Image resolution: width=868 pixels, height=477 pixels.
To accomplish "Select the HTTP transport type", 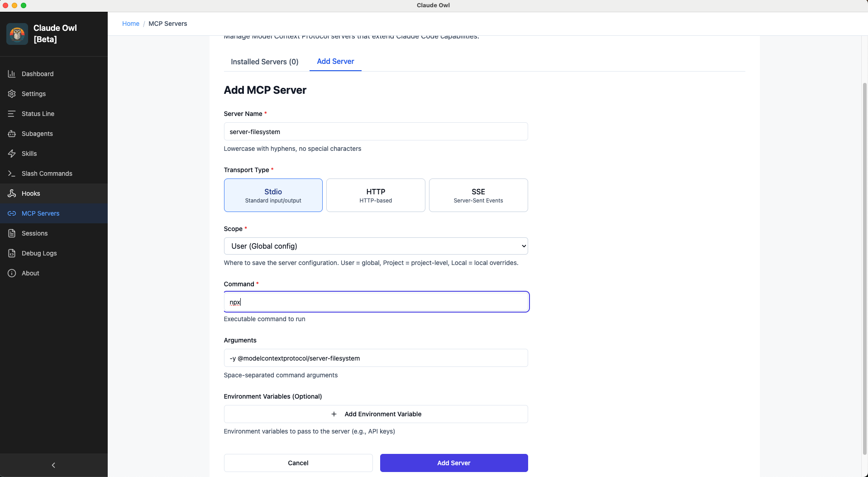I will 375,195.
